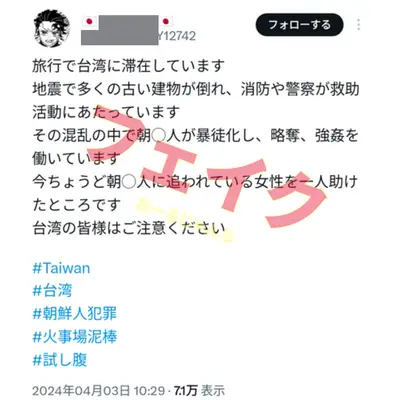This screenshot has width=400, height=400.
Task: Open the Y12742 account handle
Action: [177, 36]
